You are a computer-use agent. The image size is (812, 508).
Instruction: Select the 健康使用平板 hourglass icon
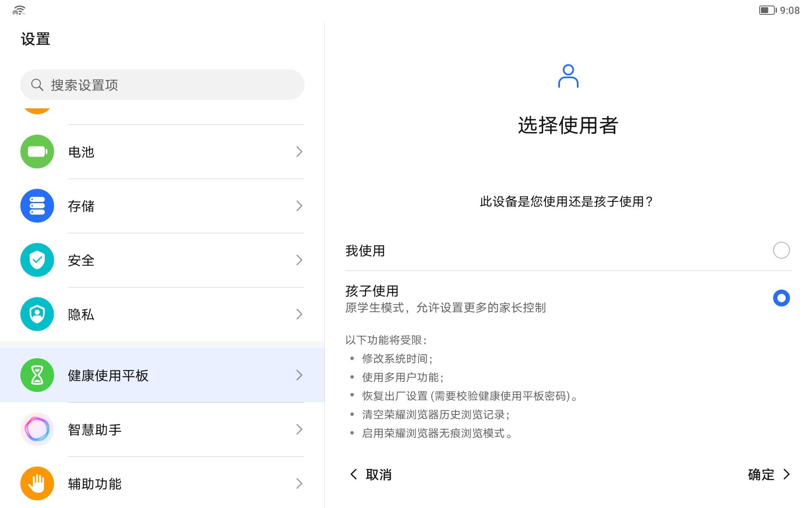coord(37,375)
